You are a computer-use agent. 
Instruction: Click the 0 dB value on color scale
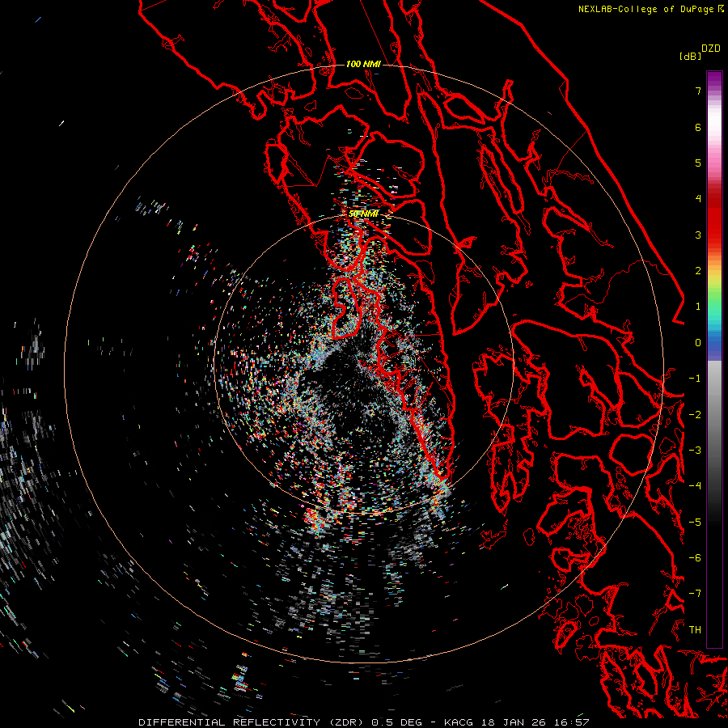point(698,343)
